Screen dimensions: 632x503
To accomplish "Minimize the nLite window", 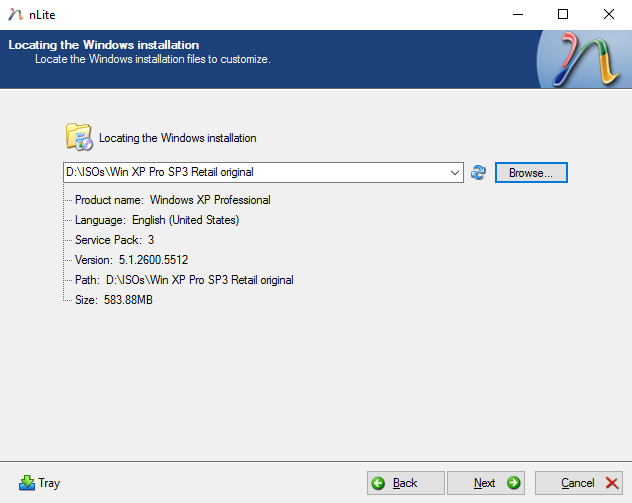I will click(x=518, y=15).
